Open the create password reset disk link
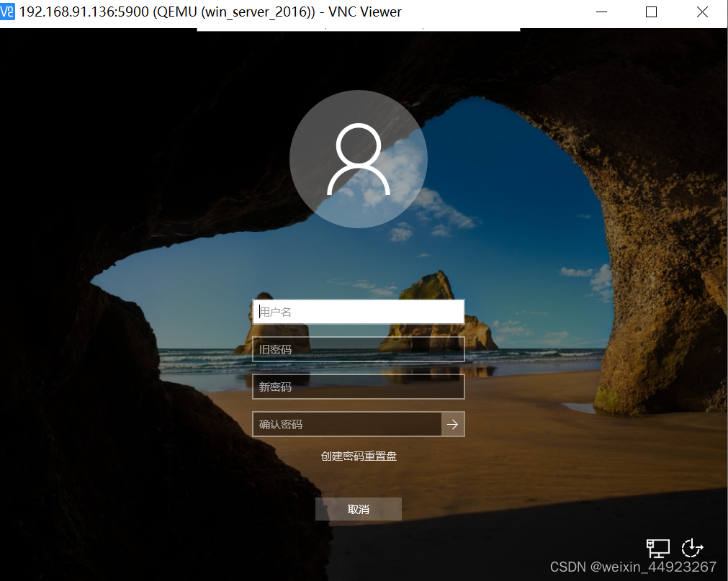Viewport: 728px width, 581px height. [359, 456]
